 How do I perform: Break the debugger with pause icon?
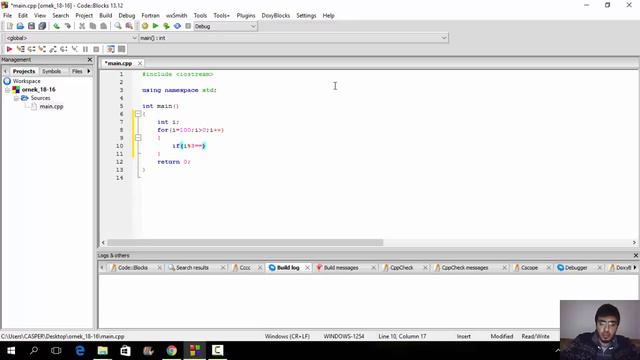pos(85,49)
